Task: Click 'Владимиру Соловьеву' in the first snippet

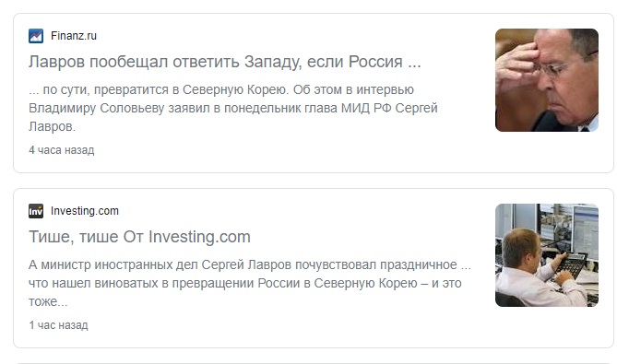Action: [x=97, y=108]
